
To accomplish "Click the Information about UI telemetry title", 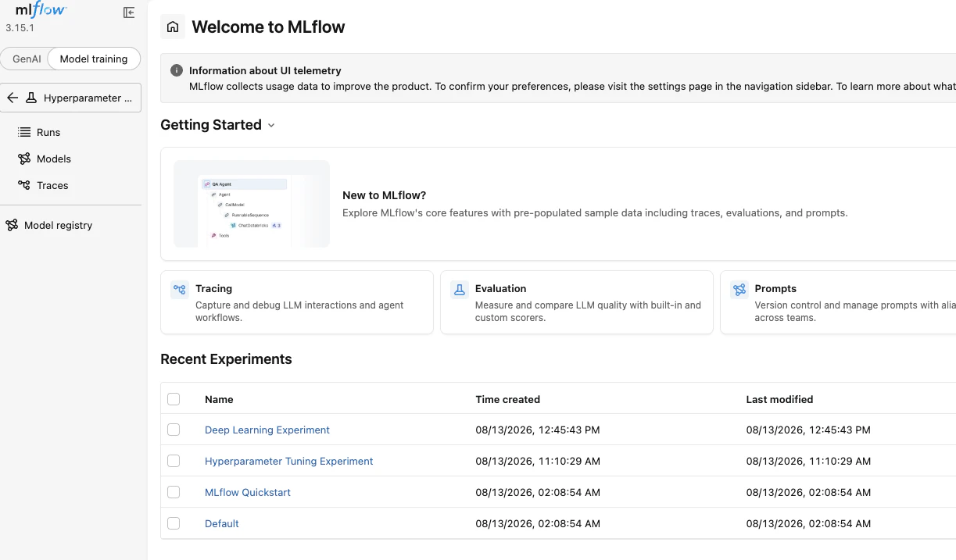I will coord(265,70).
